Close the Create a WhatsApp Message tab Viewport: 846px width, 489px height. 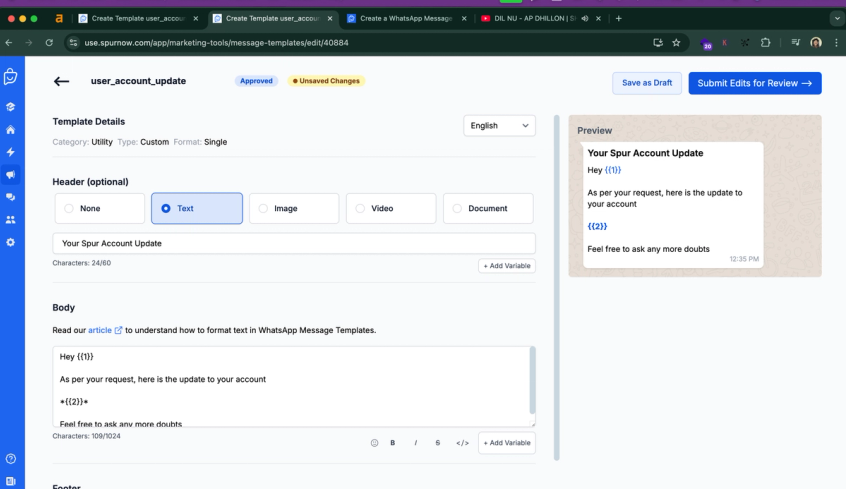click(x=464, y=18)
